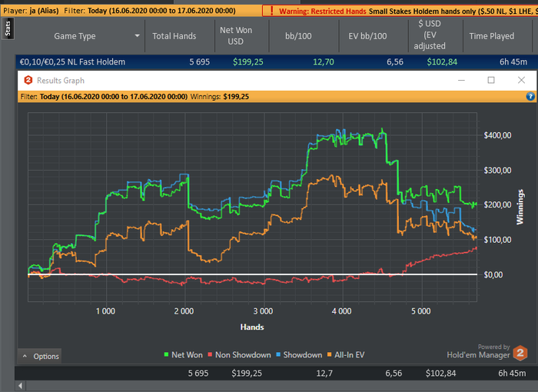The height and width of the screenshot is (392, 538).
Task: Click the Hands axis title
Action: click(252, 327)
